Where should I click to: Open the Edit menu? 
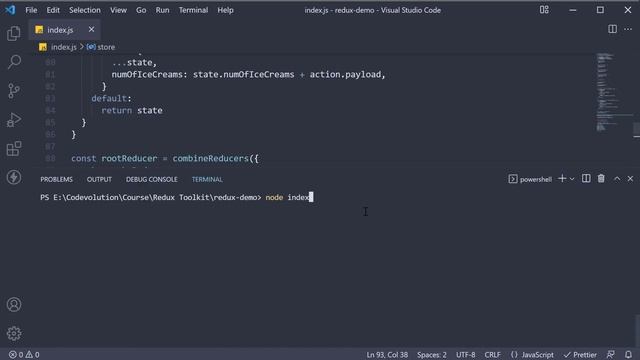point(53,10)
